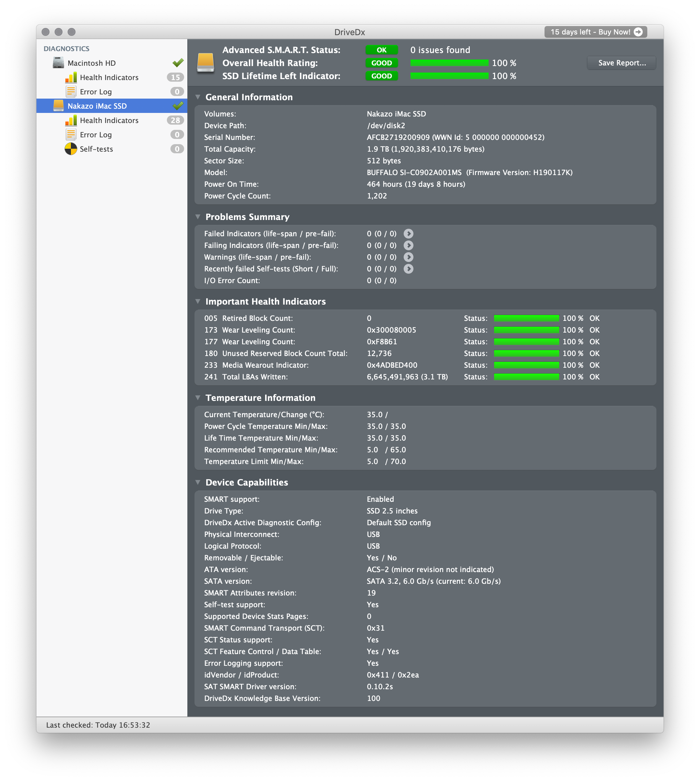Click the Save Report button

click(621, 63)
